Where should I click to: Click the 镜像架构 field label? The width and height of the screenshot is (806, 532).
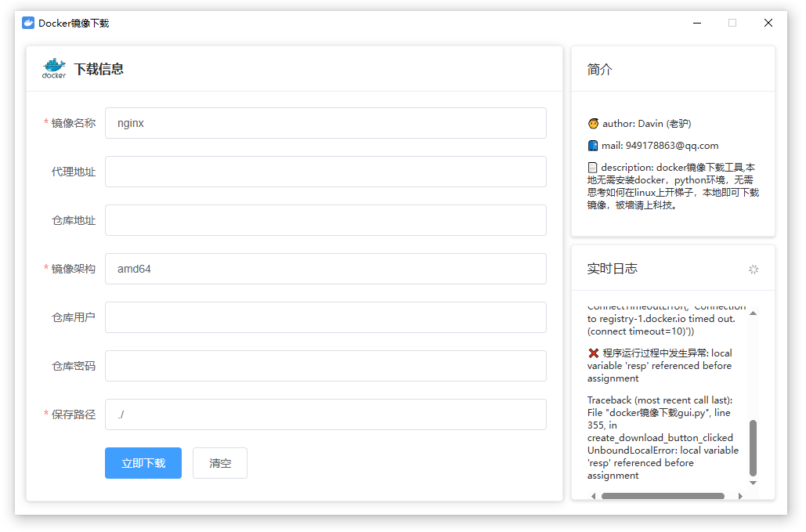click(x=74, y=269)
